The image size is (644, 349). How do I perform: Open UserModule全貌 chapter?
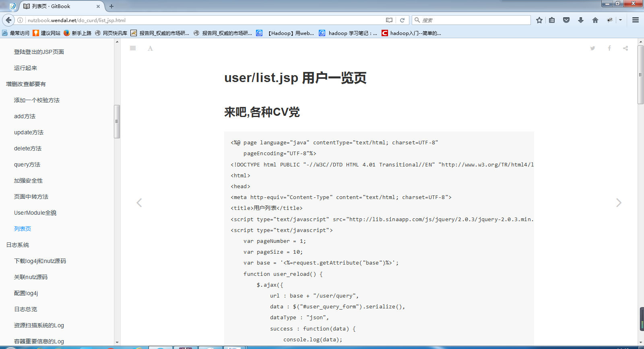[x=35, y=213]
